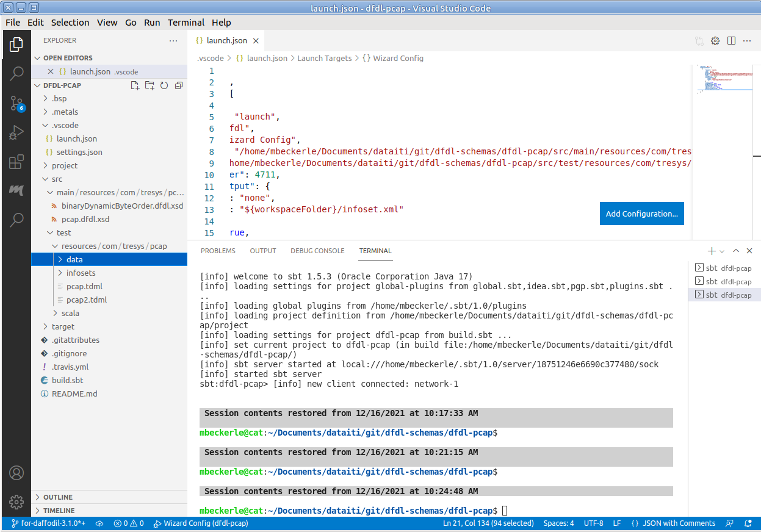Open the File menu
The width and height of the screenshot is (761, 532).
click(x=13, y=23)
